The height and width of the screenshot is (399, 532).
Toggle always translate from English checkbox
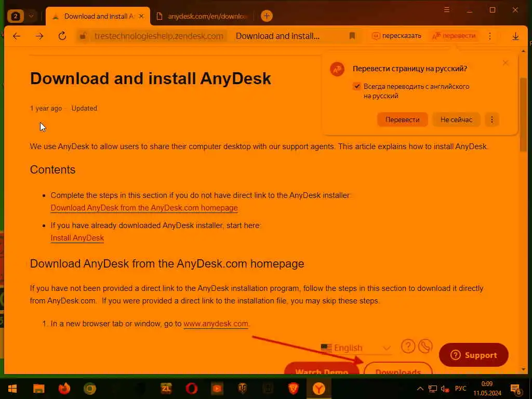pos(356,86)
